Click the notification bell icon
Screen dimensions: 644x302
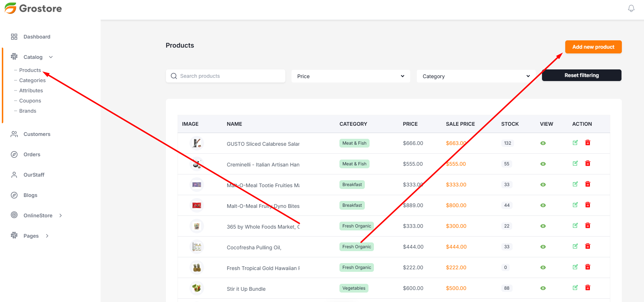(x=631, y=8)
